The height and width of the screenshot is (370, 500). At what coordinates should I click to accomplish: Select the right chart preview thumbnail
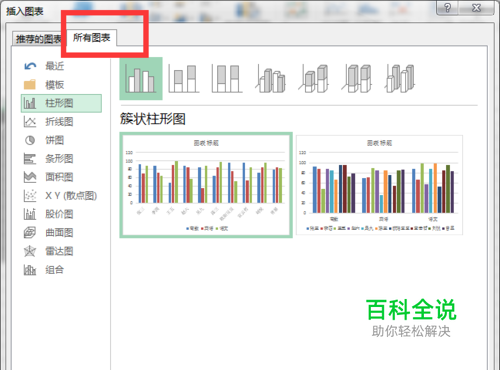click(379, 185)
